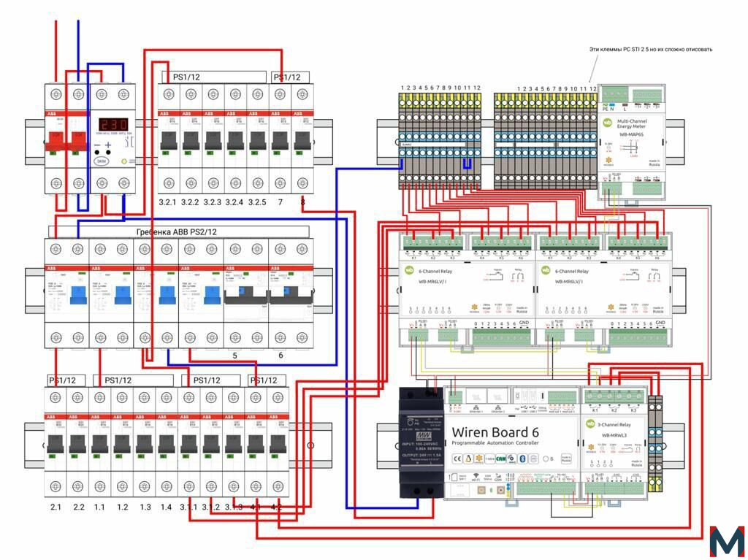Click the 'PS1/12' label above breaker 3.2.1
The width and height of the screenshot is (748, 560).
tap(186, 77)
